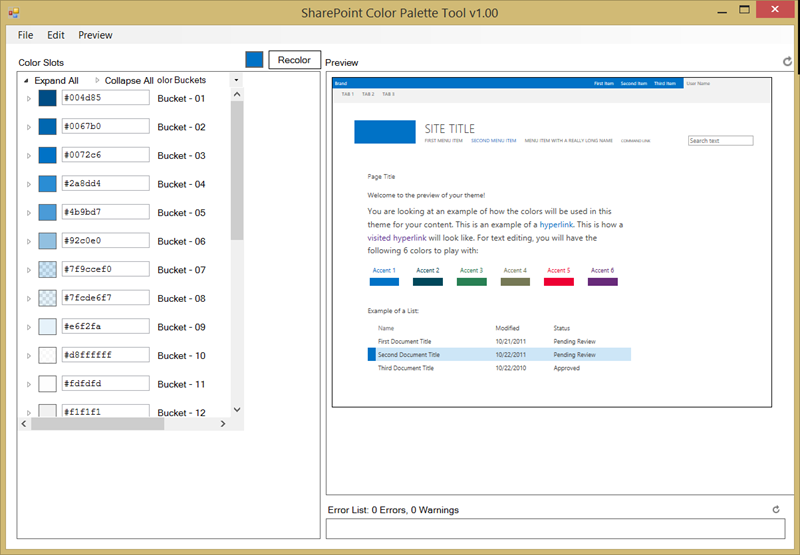Click the #004d85 color swatch
800x555 pixels.
pos(47,98)
